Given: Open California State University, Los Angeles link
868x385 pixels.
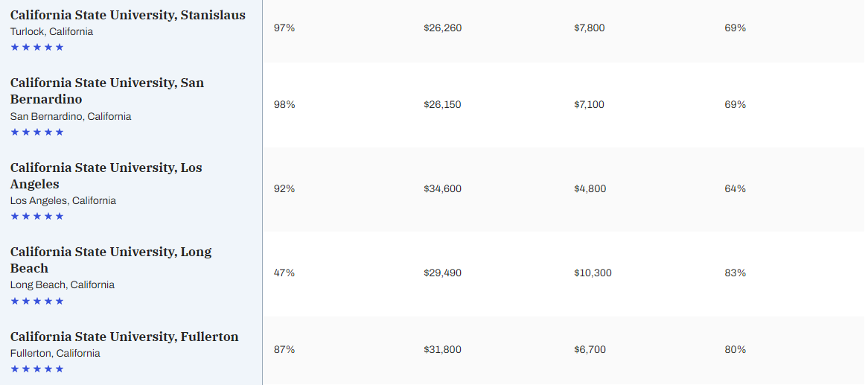Looking at the screenshot, I should [x=106, y=176].
